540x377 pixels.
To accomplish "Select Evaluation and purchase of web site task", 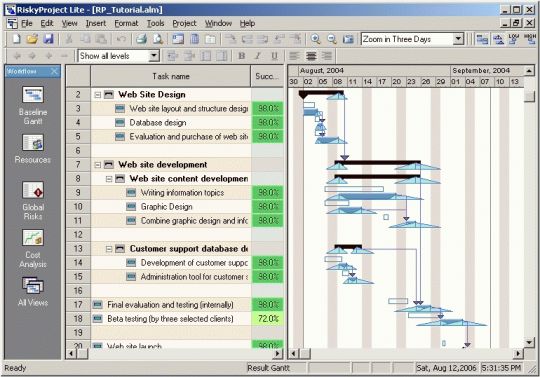I will point(189,137).
